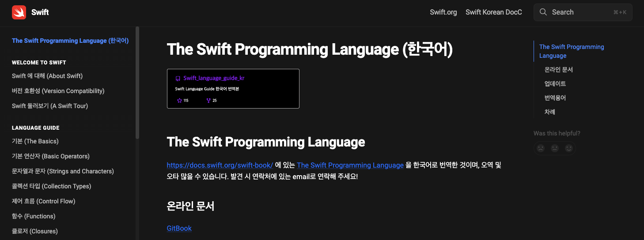This screenshot has width=644, height=240.
Task: Click the LANGUAGE GUIDE section heading
Action: (36, 128)
